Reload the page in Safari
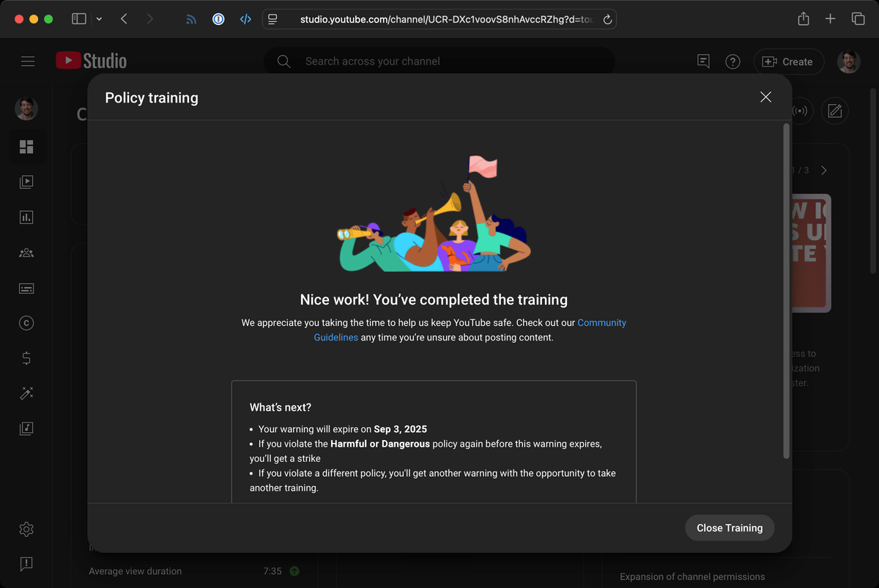 click(x=607, y=20)
